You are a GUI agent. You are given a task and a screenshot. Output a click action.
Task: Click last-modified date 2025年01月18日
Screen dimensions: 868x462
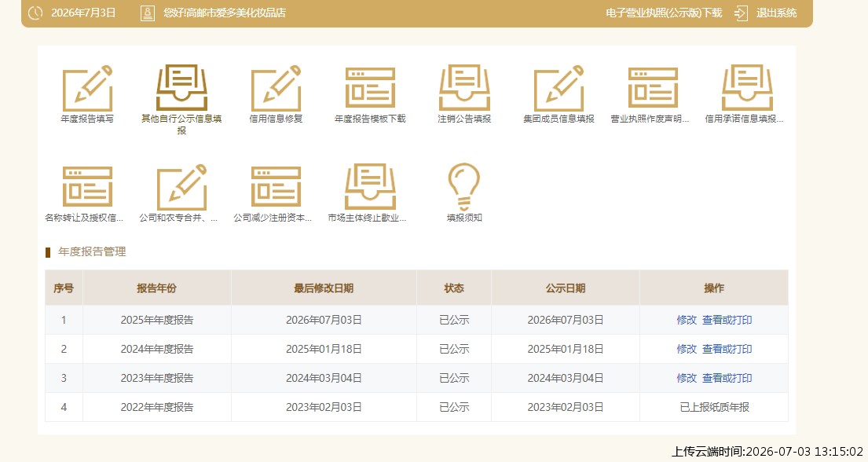[324, 349]
